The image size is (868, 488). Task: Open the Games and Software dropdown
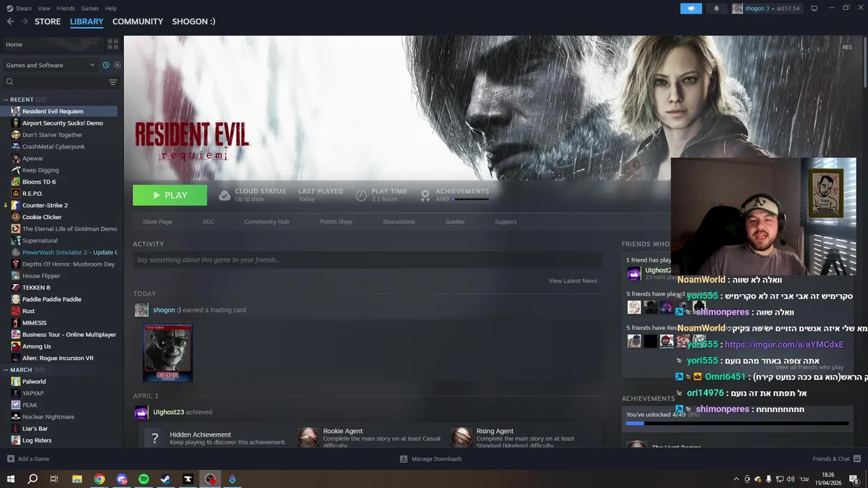(x=50, y=65)
